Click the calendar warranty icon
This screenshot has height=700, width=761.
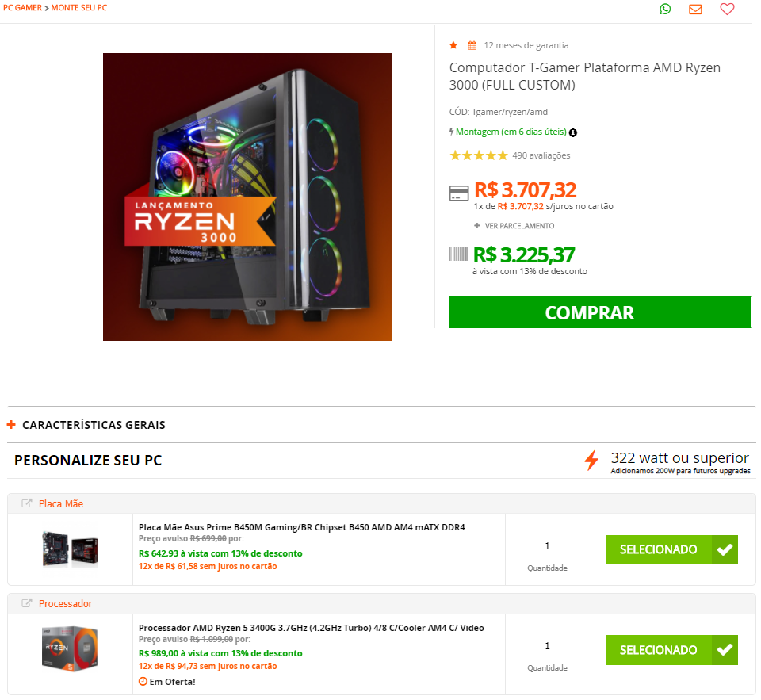472,46
